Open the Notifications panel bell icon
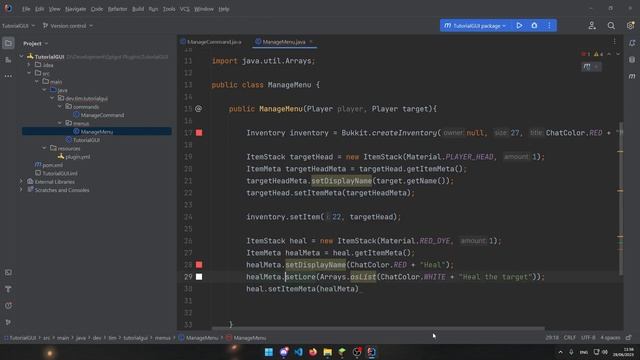The height and width of the screenshot is (360, 640). point(632,43)
